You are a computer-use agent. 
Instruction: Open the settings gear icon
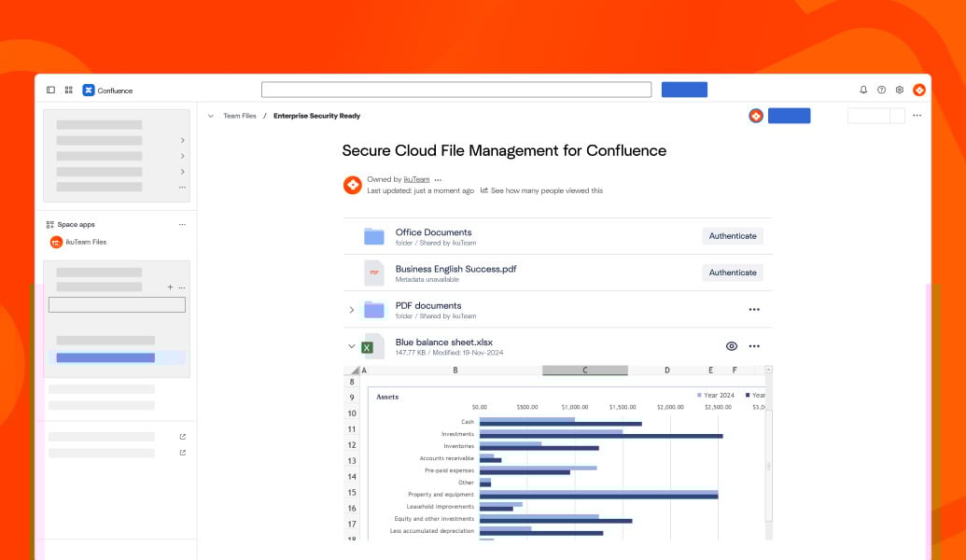900,91
